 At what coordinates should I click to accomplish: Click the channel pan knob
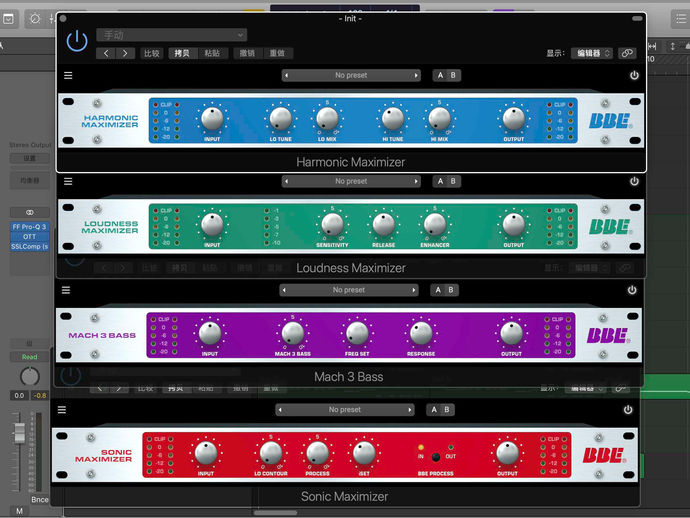pos(30,377)
